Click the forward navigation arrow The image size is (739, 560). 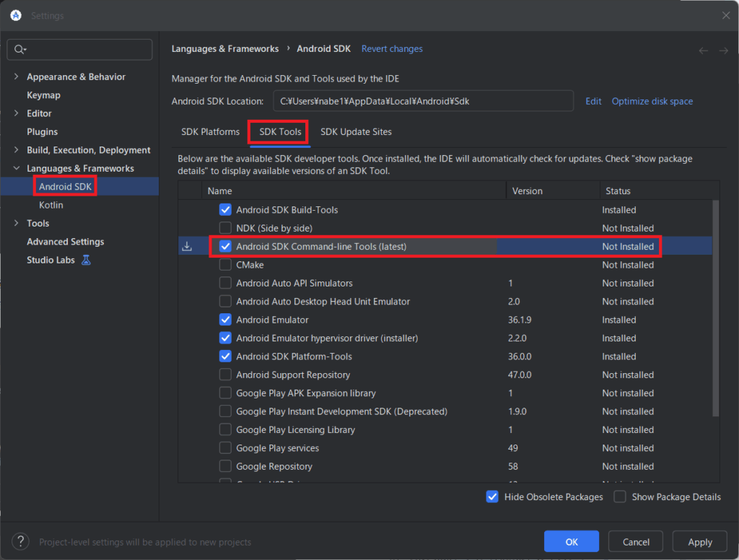(x=723, y=50)
